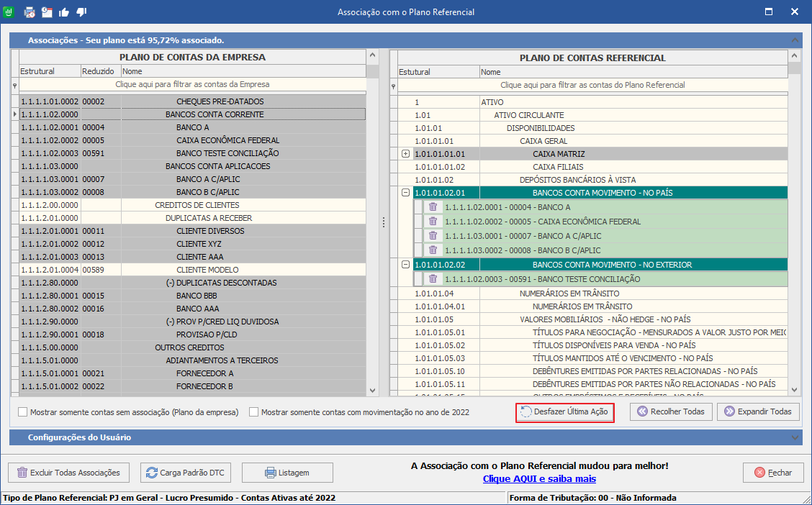Collapse BANCOS CONTA MOVIMENTO - NO PAÍS node
This screenshot has height=505, width=812.
click(x=405, y=193)
